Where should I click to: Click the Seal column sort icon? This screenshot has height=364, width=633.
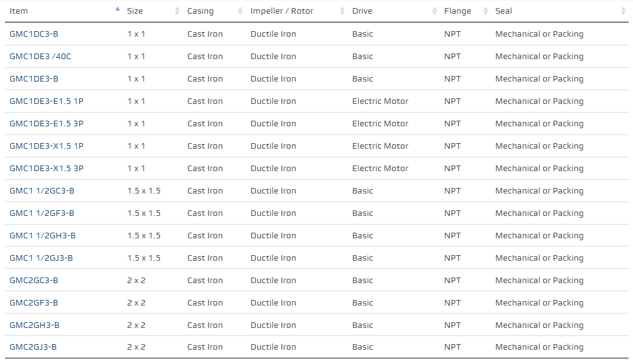point(623,11)
